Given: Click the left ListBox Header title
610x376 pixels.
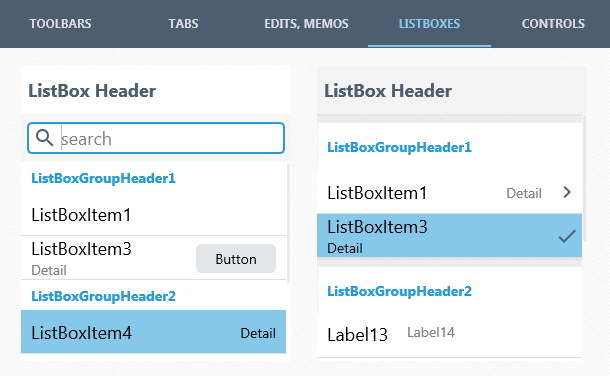Looking at the screenshot, I should pos(92,91).
